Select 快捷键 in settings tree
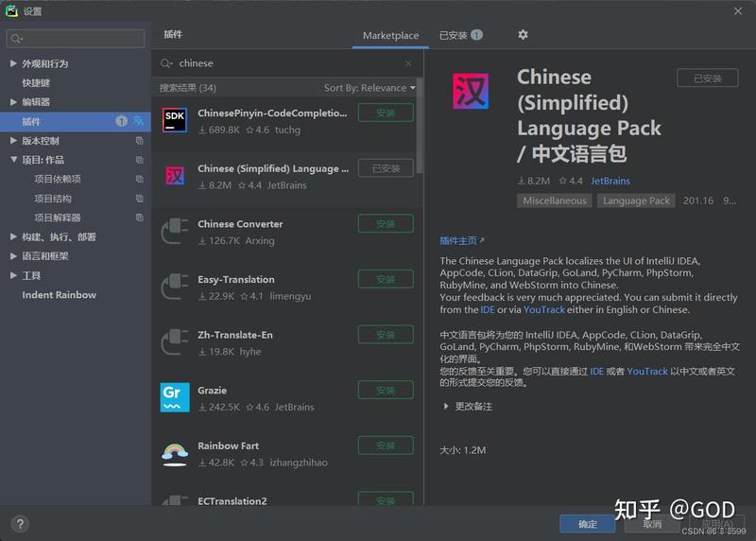Screen dimensions: 756x541 point(36,82)
